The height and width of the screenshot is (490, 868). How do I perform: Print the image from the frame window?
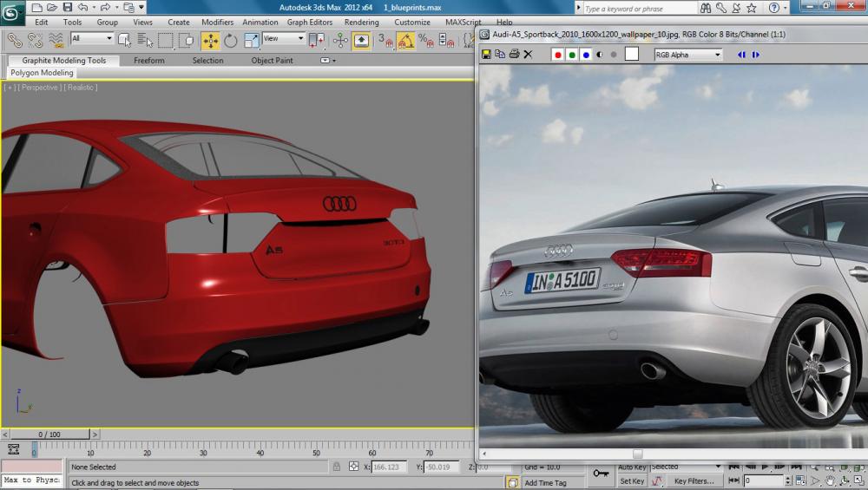(x=514, y=54)
